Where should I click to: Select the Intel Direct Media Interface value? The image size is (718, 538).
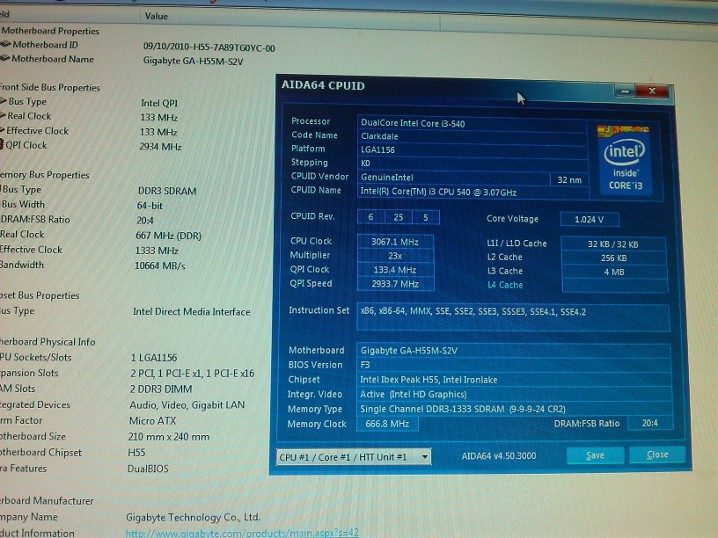191,312
